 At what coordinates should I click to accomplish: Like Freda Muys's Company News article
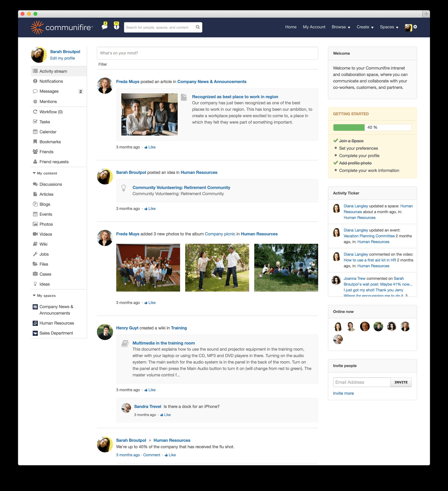coord(150,147)
